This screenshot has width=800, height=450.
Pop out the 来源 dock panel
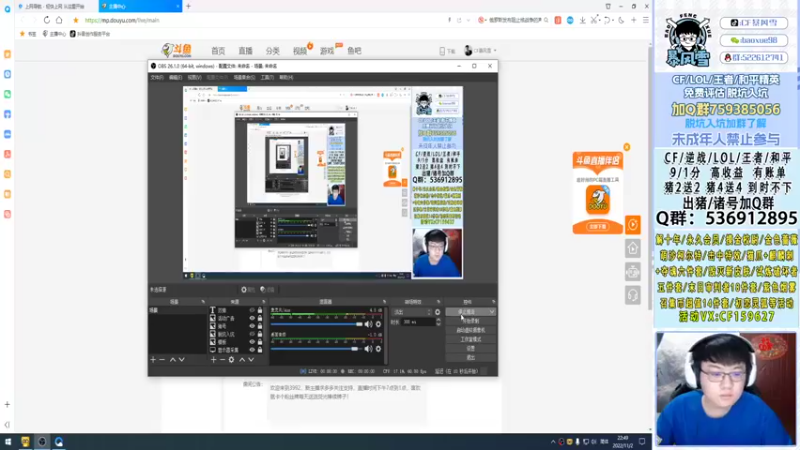click(x=264, y=302)
